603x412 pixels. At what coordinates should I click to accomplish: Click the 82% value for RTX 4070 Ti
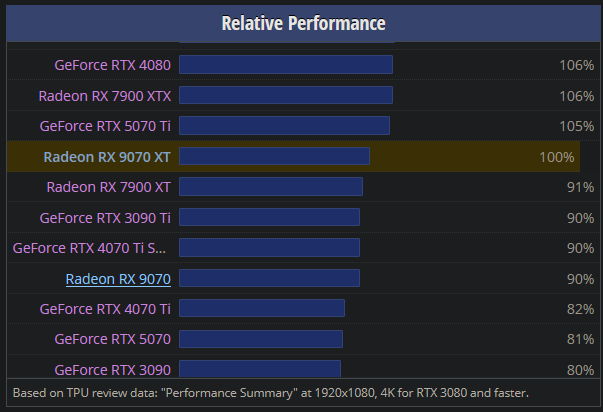click(581, 309)
